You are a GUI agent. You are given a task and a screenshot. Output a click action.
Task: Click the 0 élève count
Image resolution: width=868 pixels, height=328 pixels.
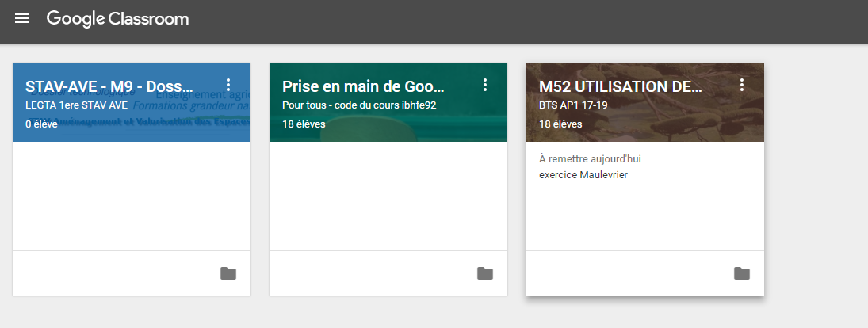click(x=41, y=124)
